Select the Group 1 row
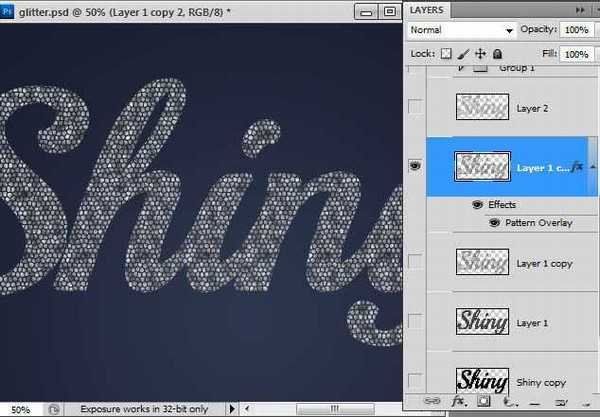The height and width of the screenshot is (417, 600). 512,70
